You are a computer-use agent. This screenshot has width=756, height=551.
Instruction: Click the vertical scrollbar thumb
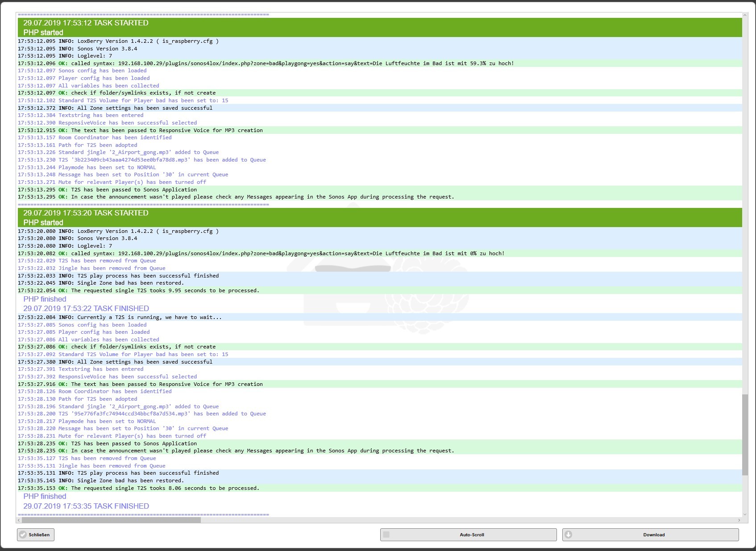pos(745,435)
